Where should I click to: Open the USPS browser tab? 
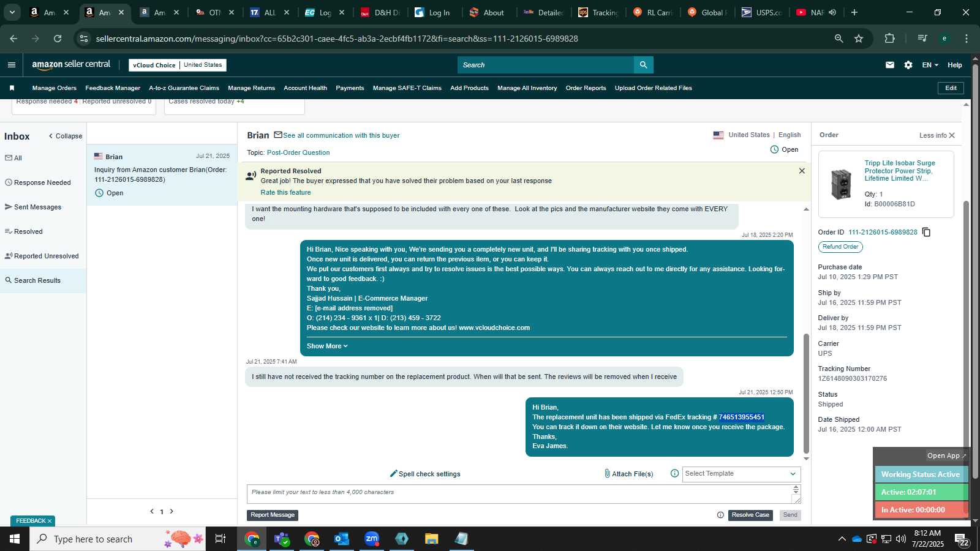click(x=761, y=12)
